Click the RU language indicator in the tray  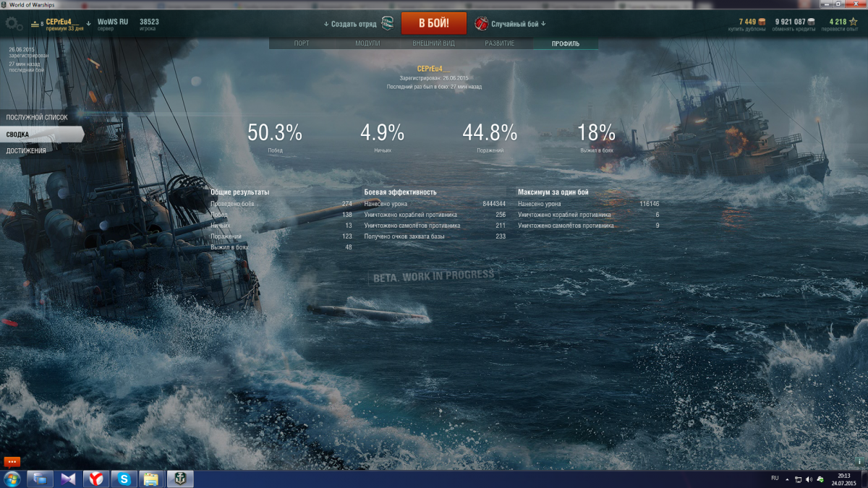775,478
